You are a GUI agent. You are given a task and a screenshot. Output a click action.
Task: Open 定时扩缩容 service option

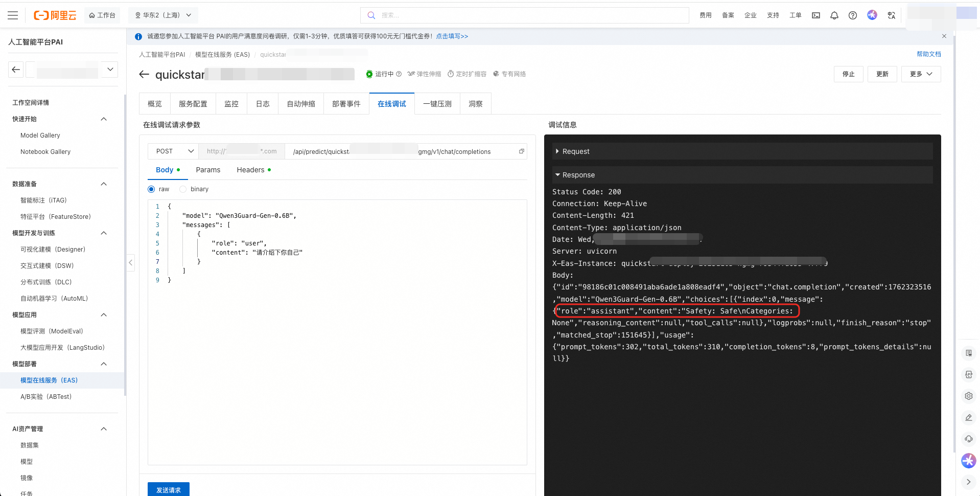point(467,74)
